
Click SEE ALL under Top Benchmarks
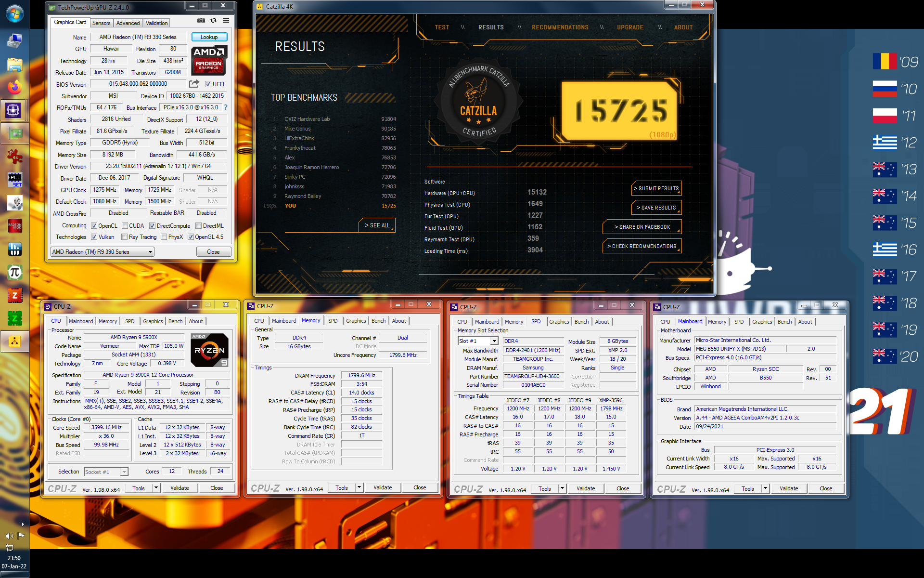pos(377,225)
